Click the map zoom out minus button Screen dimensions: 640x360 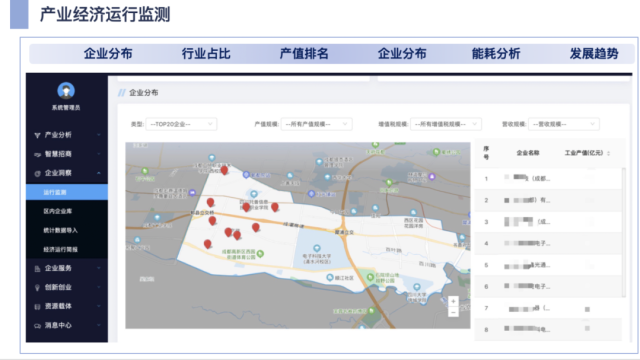(453, 312)
